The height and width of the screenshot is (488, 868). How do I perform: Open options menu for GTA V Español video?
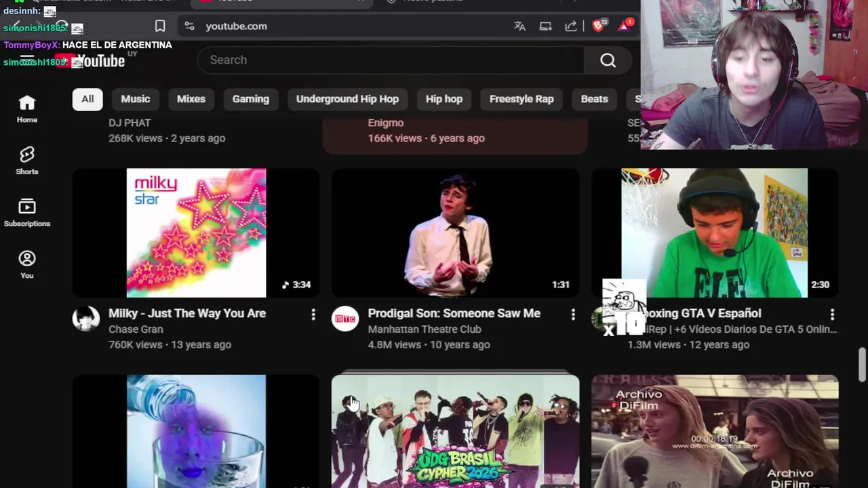(x=832, y=314)
